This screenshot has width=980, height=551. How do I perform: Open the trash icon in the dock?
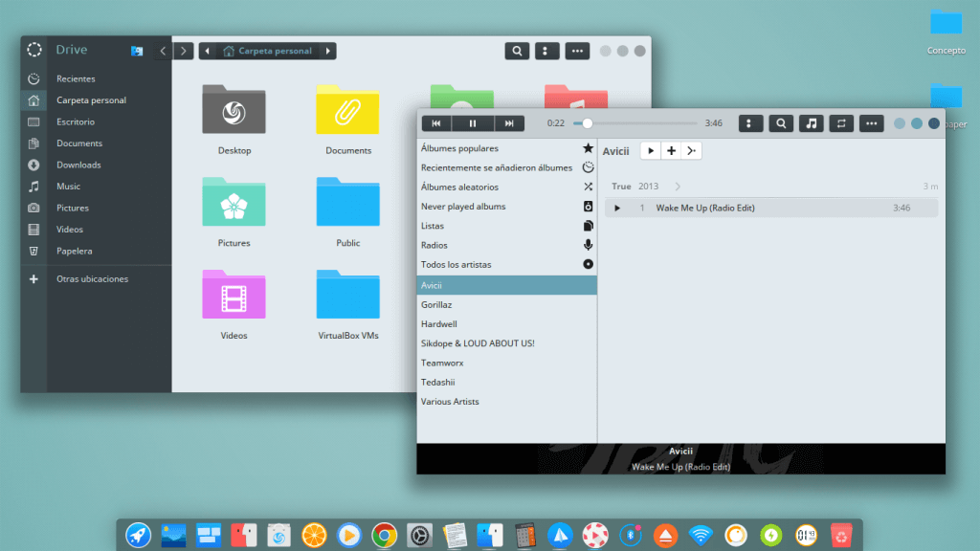[841, 536]
